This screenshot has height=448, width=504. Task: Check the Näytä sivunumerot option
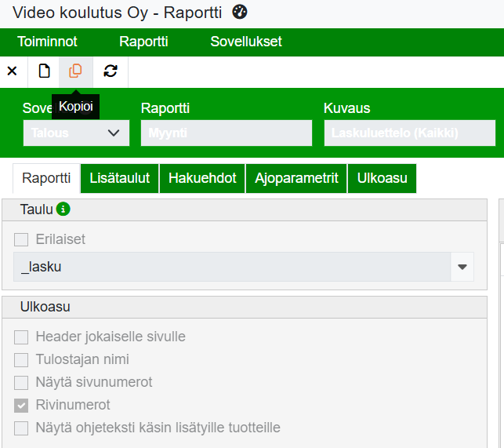point(21,382)
